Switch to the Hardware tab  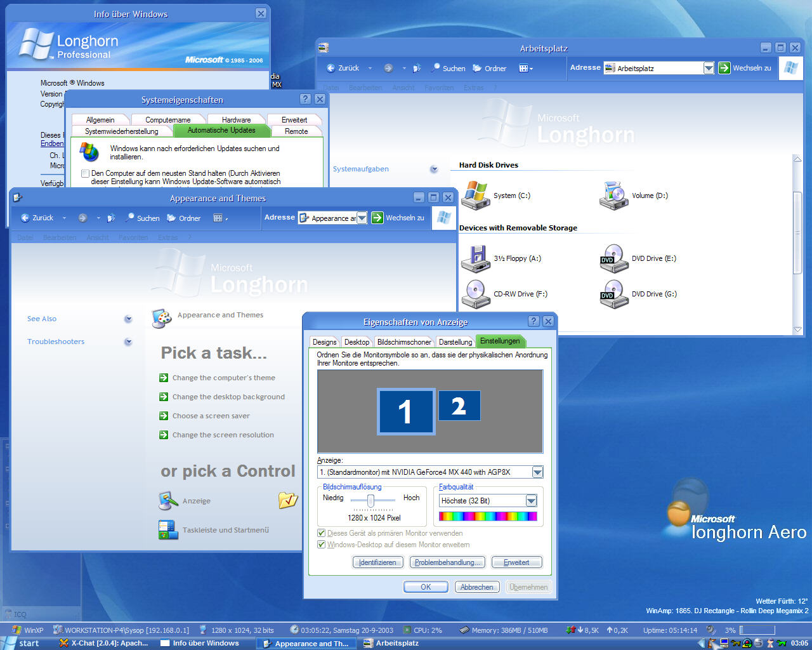(x=236, y=119)
